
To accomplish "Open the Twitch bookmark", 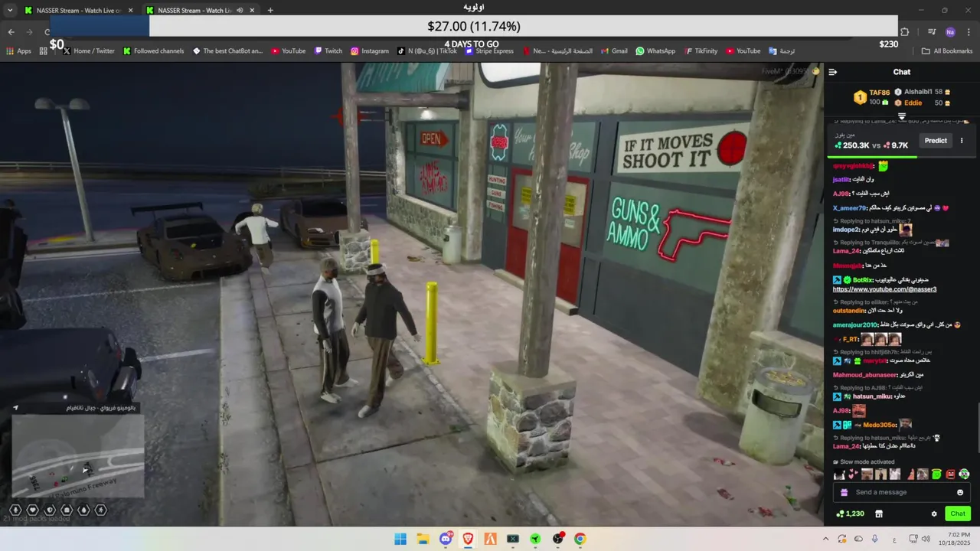I will pyautogui.click(x=328, y=51).
